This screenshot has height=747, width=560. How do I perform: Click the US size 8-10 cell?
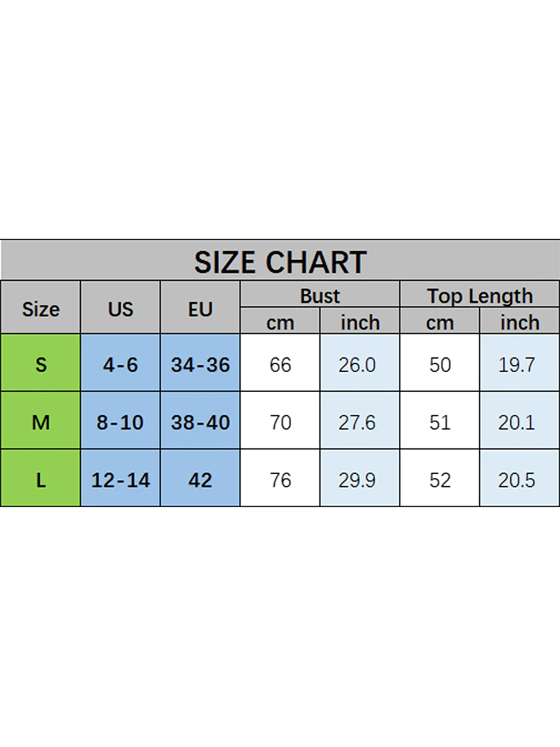120,421
